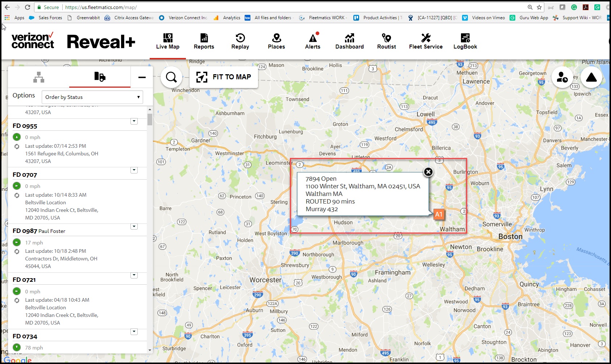This screenshot has width=611, height=364.
Task: Click the Beltsville Location text under FD 0707
Action: [x=46, y=202]
